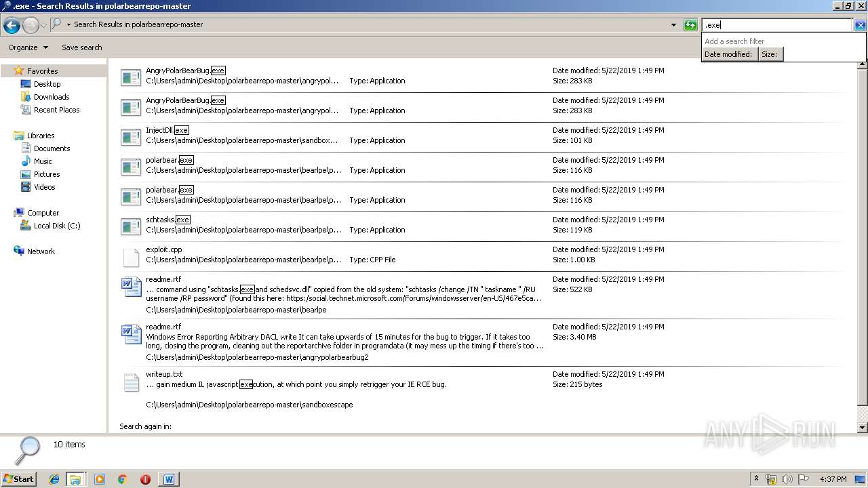868x488 pixels.
Task: Select second AngryPolarBearBug.exe file name
Action: point(185,100)
